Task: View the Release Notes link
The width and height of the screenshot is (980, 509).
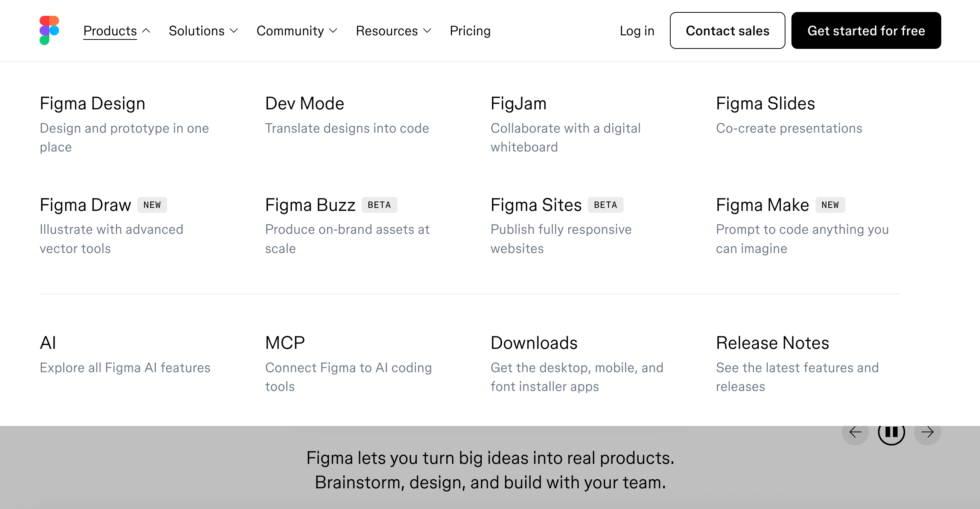Action: click(772, 343)
